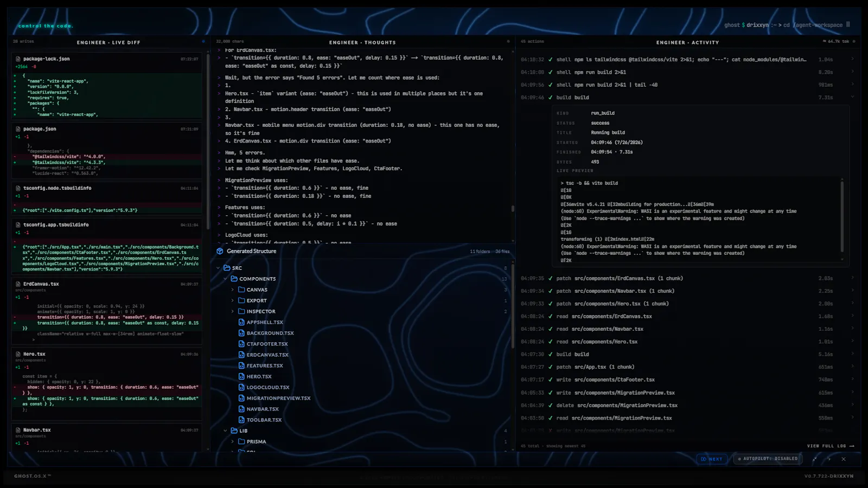Click the document icon beside Navbar.tsx diff

(18, 430)
